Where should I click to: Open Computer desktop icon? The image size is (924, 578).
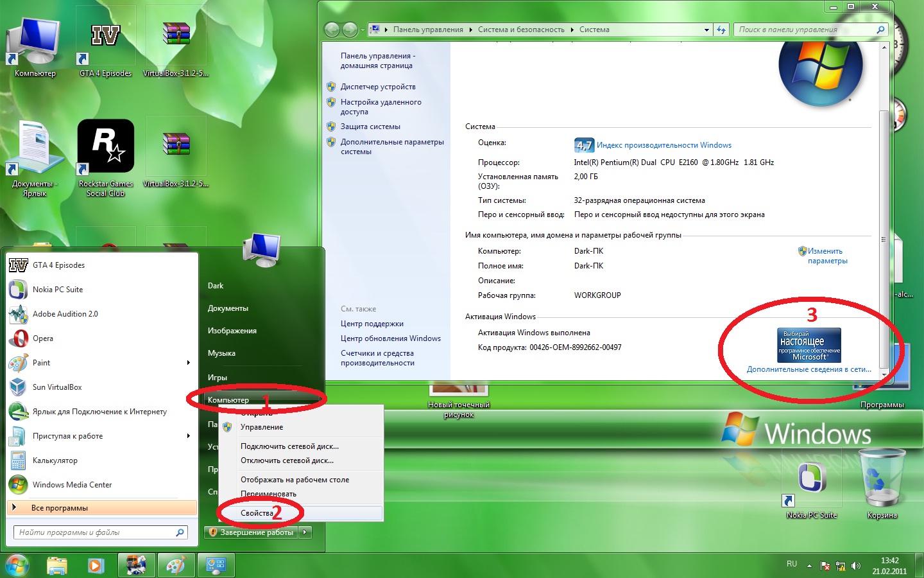point(35,48)
